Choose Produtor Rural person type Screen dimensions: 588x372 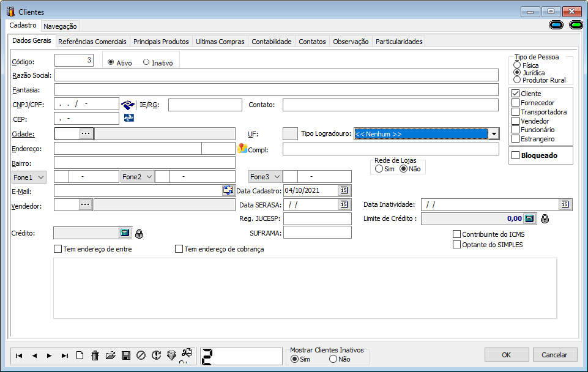click(x=517, y=80)
